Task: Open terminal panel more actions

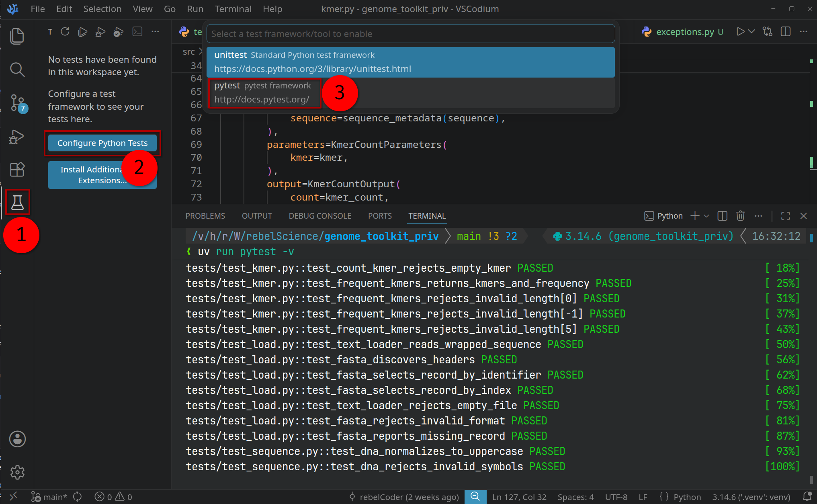Action: pyautogui.click(x=758, y=216)
